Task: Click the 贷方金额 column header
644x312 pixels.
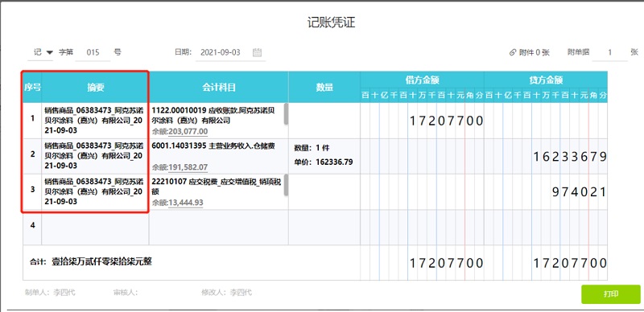Action: pos(546,80)
